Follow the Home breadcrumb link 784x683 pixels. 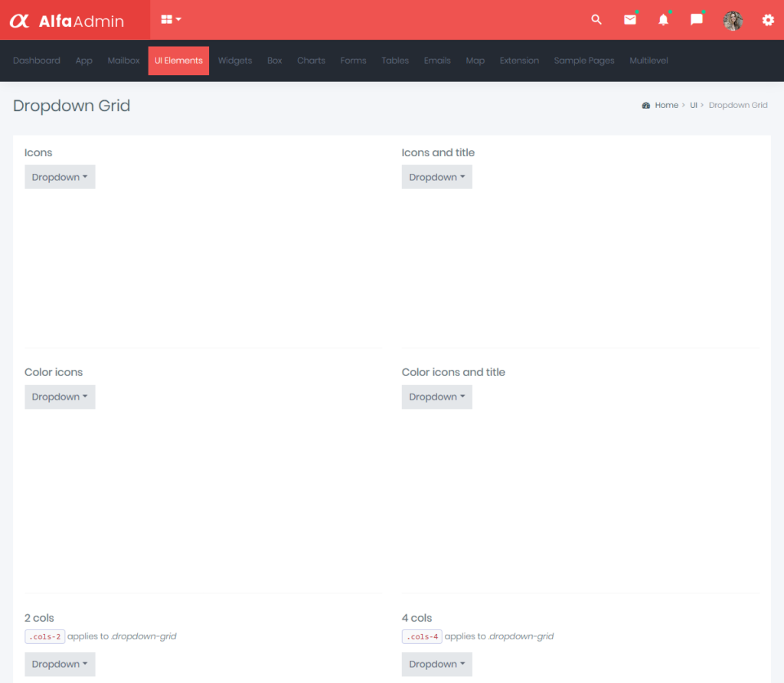click(x=665, y=105)
